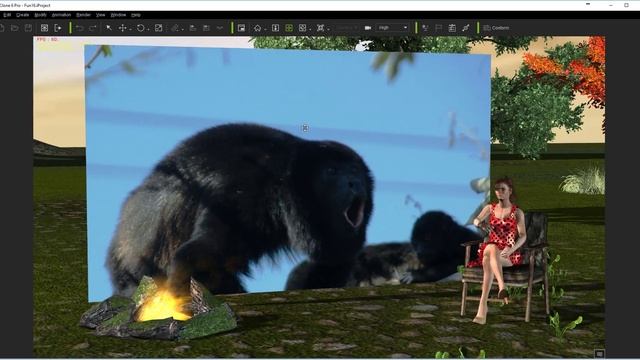This screenshot has width=640, height=360.
Task: Expand the Home view dropdown arrow
Action: 265,29
